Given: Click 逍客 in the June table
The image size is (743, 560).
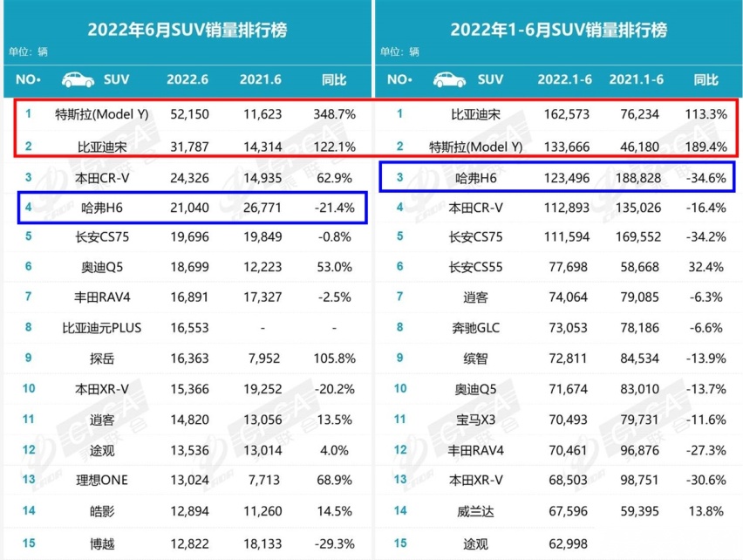Looking at the screenshot, I should point(102,420).
